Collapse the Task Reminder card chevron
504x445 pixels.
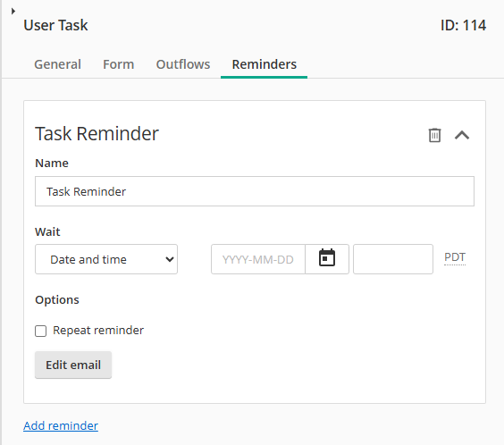[462, 135]
